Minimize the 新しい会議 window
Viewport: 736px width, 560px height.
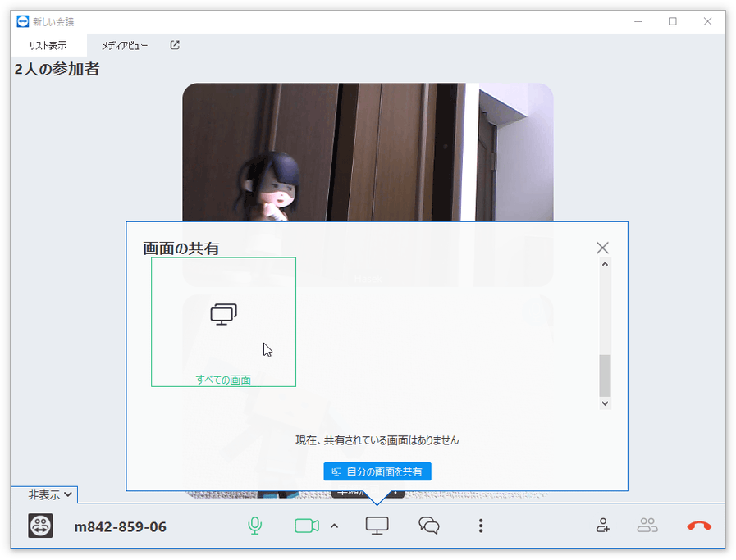(638, 21)
